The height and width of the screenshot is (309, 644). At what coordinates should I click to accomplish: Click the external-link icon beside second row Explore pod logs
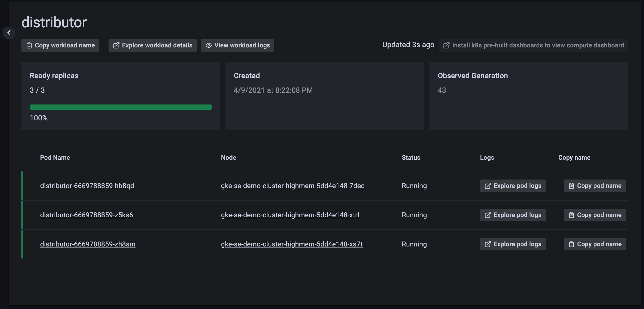pos(488,215)
